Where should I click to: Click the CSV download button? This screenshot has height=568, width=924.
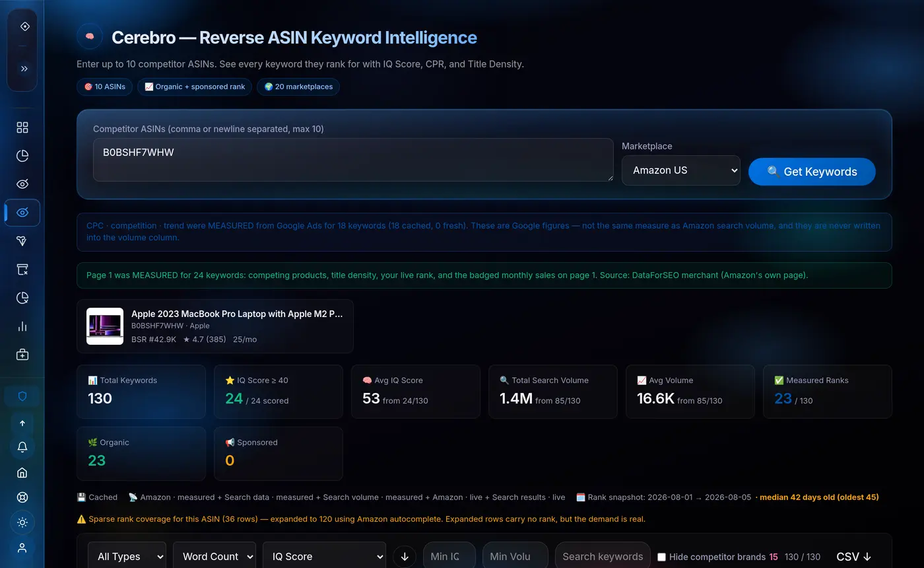tap(854, 557)
